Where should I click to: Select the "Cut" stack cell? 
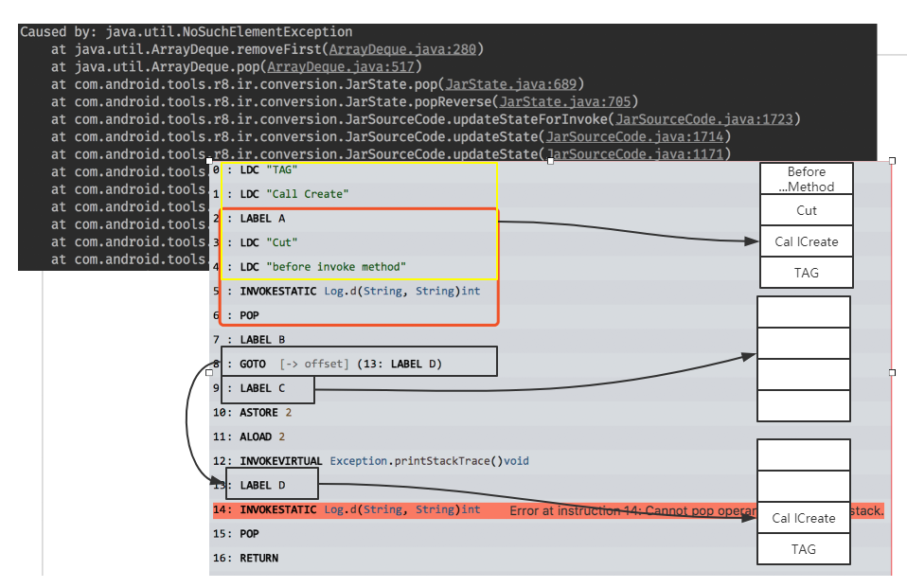click(x=806, y=210)
